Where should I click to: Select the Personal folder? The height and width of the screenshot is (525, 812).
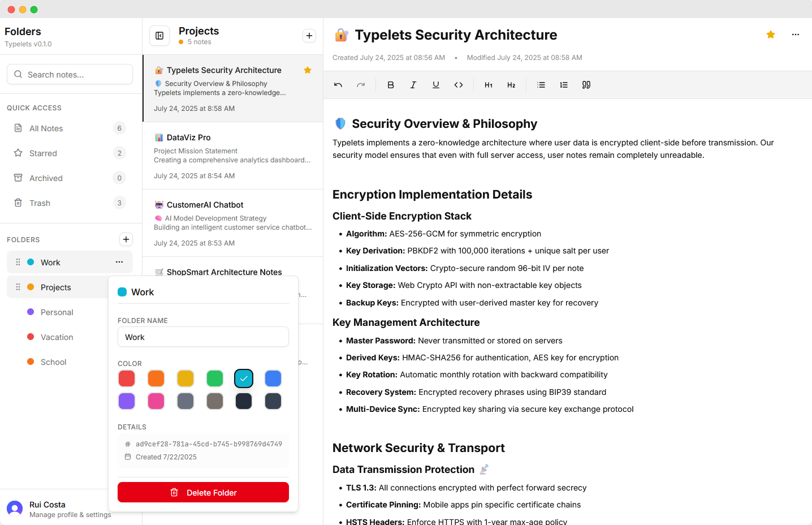pyautogui.click(x=58, y=312)
